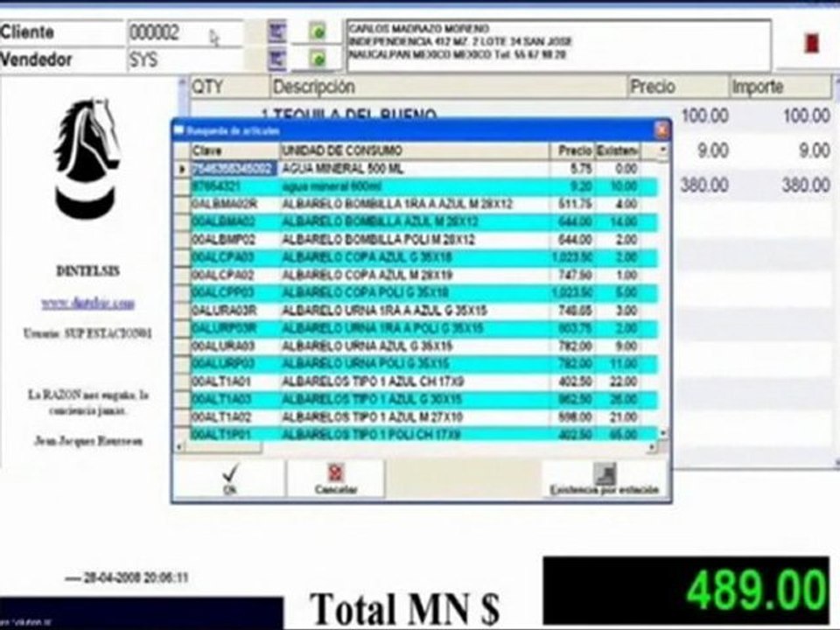Click the price cell 511.75
This screenshot has height=630, width=840.
click(572, 204)
